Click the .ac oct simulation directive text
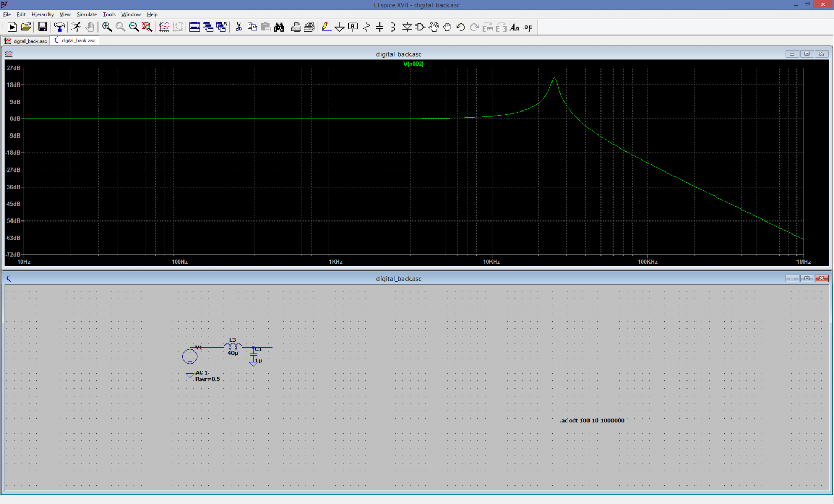The width and height of the screenshot is (834, 504). pos(592,421)
